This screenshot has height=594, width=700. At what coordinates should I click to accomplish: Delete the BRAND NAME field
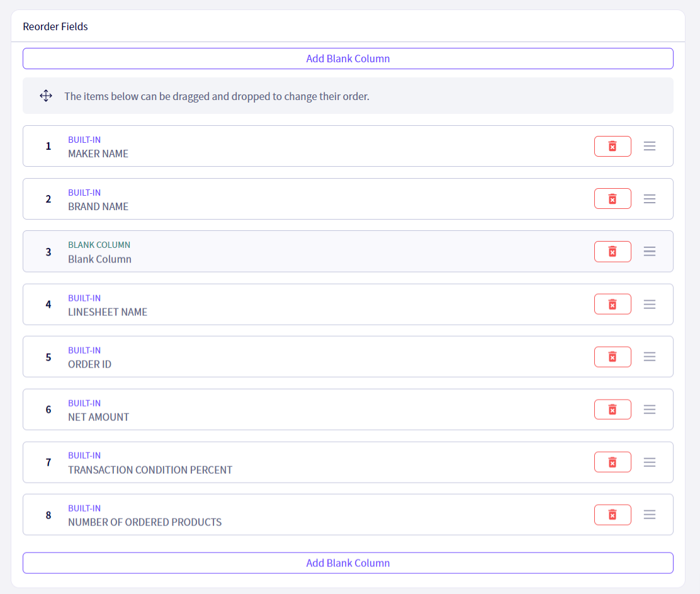(612, 199)
